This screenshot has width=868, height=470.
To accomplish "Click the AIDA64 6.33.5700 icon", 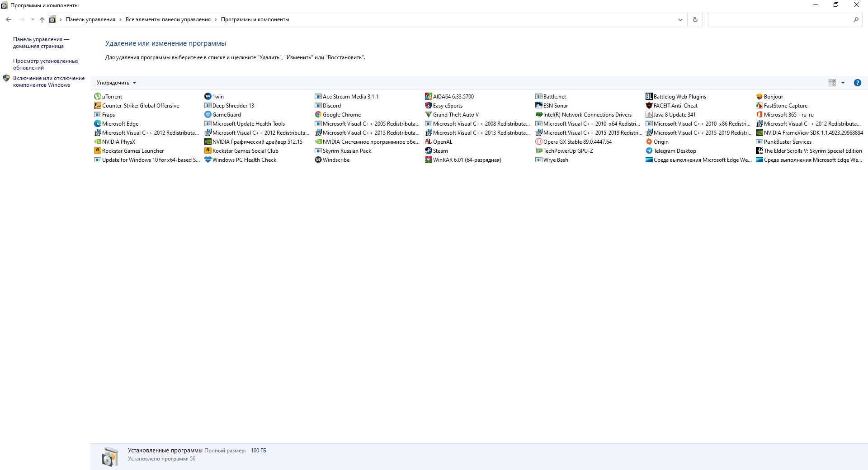I will (x=428, y=97).
